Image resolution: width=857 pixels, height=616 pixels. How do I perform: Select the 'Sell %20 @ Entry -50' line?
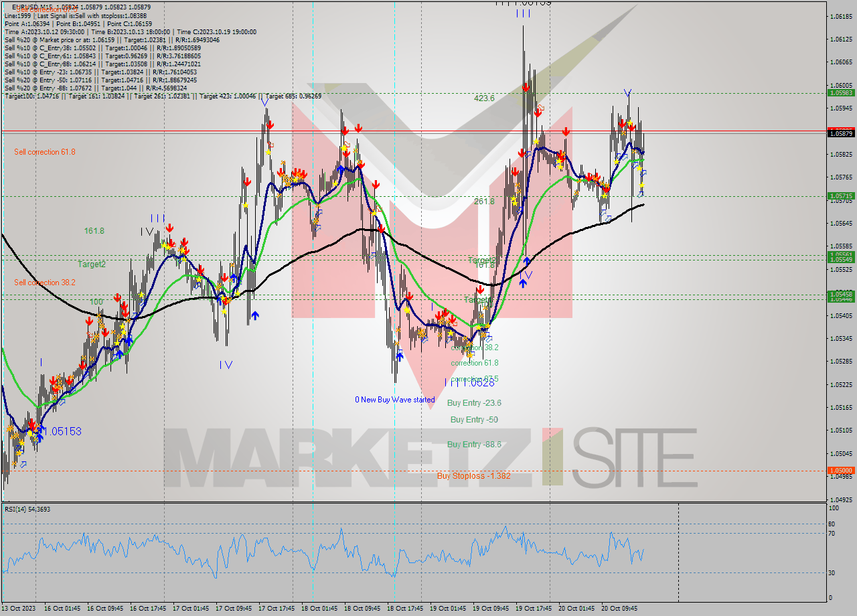point(100,80)
